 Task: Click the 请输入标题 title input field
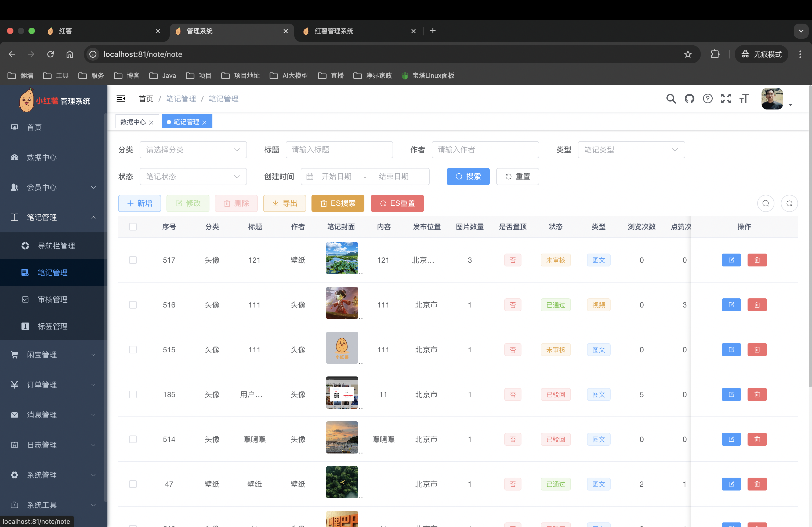click(339, 150)
